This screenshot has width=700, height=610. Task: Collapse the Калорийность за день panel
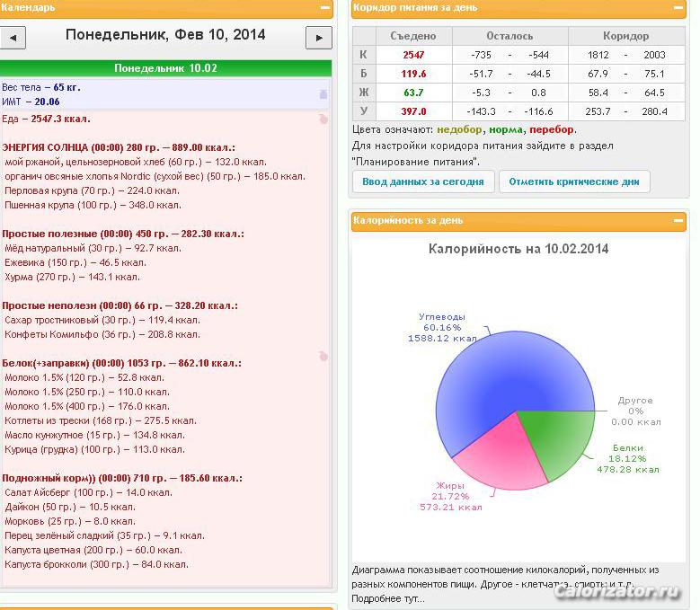coord(678,220)
